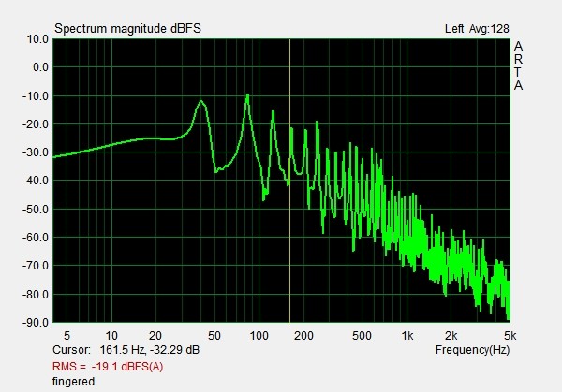
Task: Click the '100' frequency axis label
Action: [x=259, y=336]
